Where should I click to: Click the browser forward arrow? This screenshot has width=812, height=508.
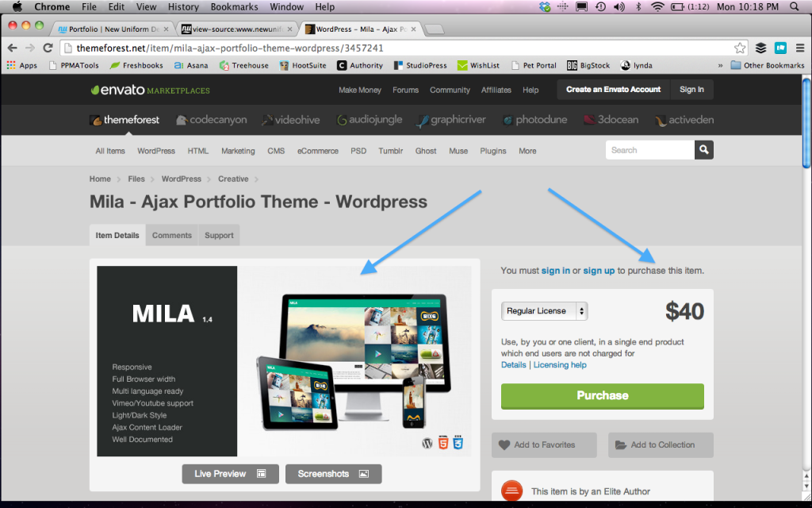pos(30,48)
